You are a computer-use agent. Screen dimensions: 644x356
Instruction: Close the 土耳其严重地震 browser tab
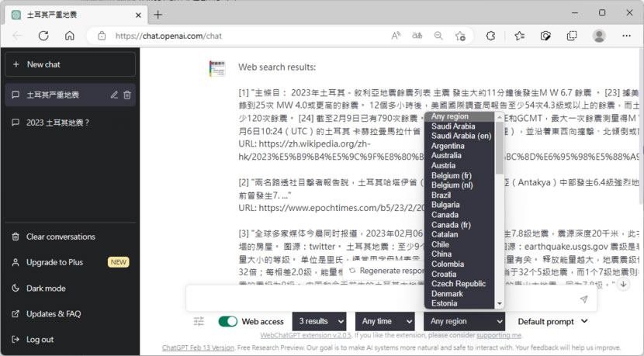pos(138,16)
